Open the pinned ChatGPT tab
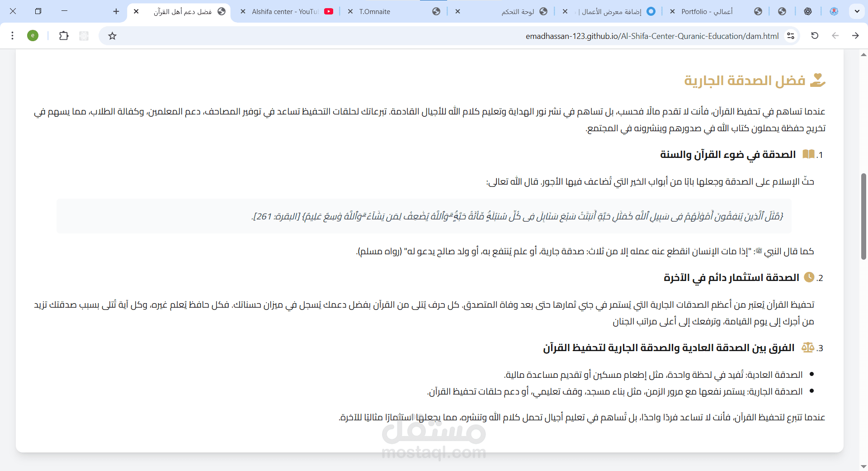 (x=808, y=11)
